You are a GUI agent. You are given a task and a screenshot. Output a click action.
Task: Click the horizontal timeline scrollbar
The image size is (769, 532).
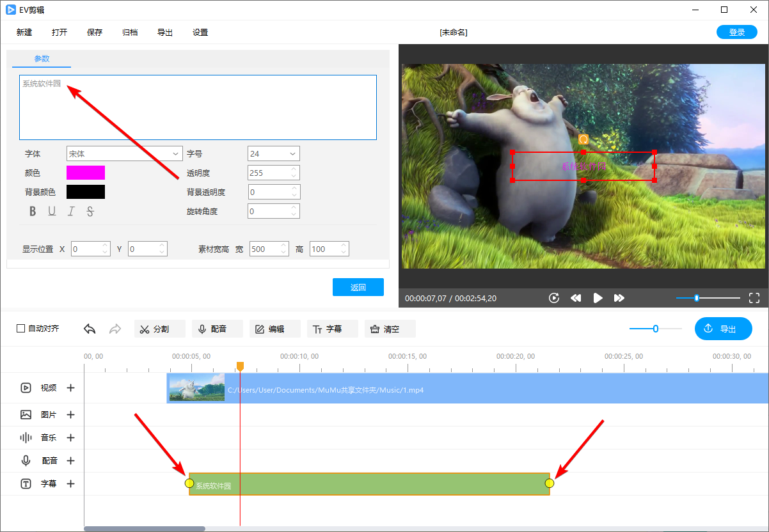[145, 529]
